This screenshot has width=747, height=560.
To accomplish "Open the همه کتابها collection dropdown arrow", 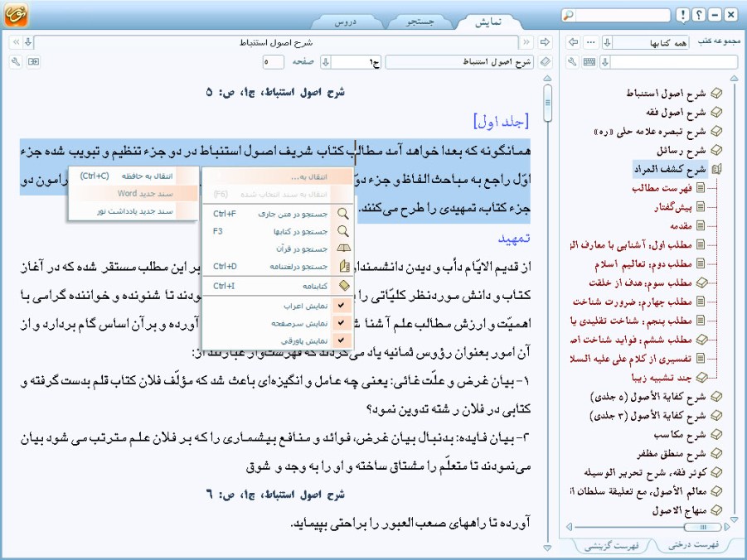I will (x=608, y=42).
